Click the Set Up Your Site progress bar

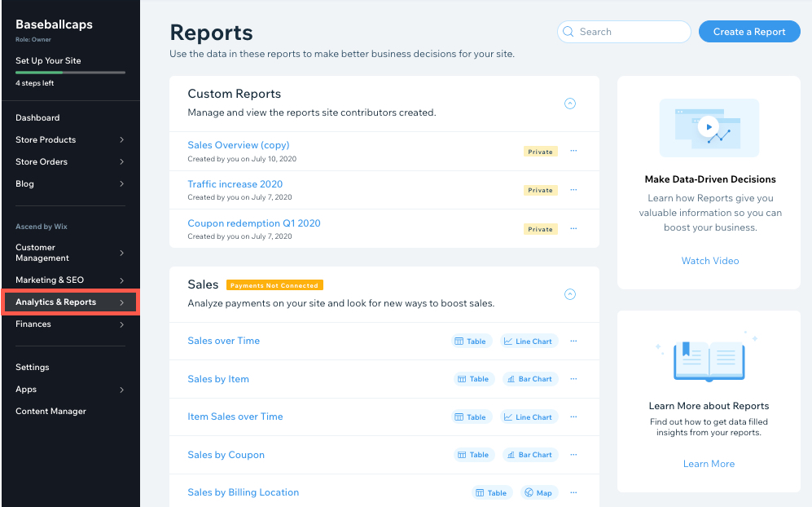click(x=70, y=71)
